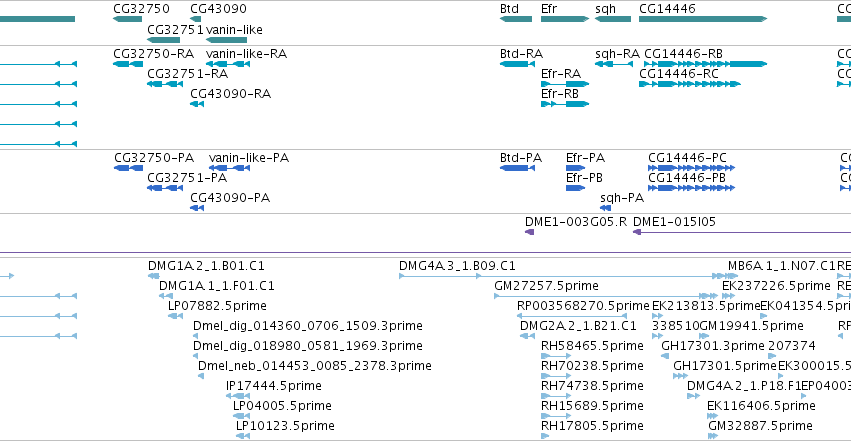Click EST EK237226.5prime

coord(728,296)
